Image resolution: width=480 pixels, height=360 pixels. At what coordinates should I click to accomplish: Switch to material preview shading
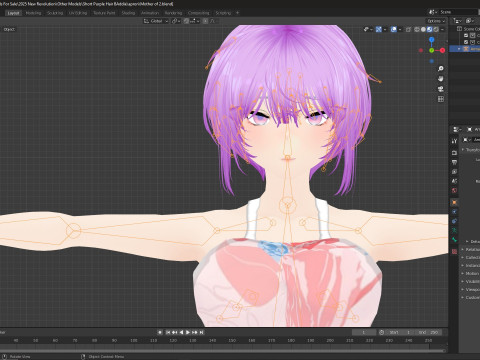[429, 29]
